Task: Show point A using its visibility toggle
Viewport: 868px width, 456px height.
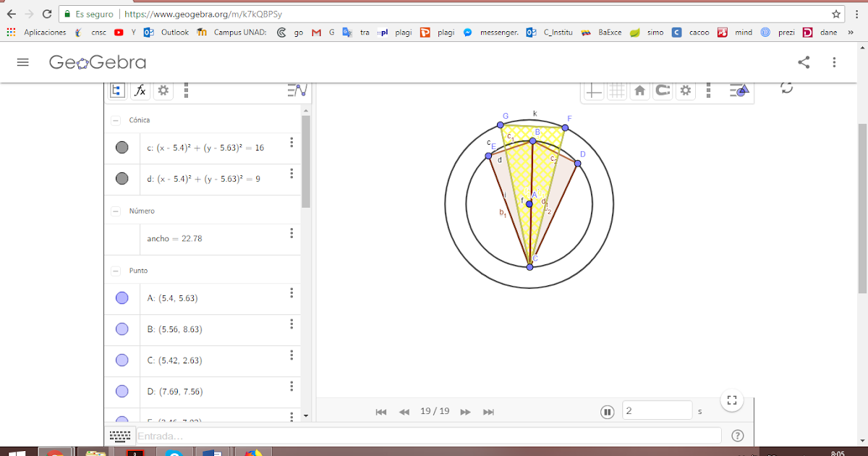Action: [122, 297]
